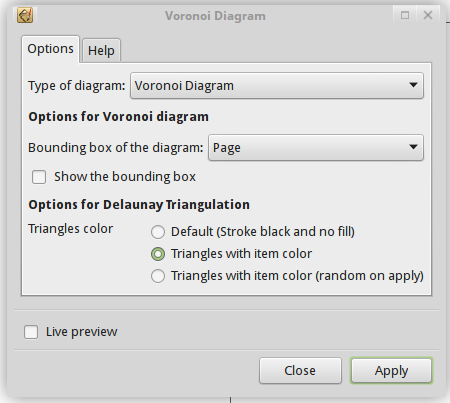Viewport: 450px width, 403px height.
Task: Open the Page bounding box combo
Action: click(316, 148)
